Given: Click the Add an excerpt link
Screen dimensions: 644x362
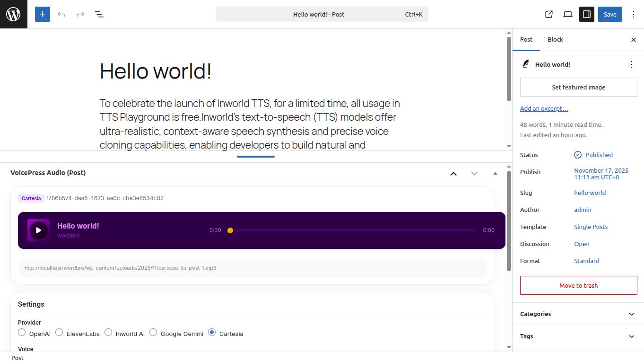Looking at the screenshot, I should coord(544,108).
